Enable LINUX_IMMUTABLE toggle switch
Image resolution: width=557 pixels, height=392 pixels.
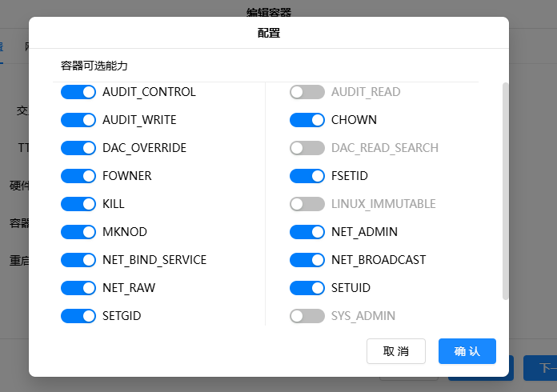tap(307, 204)
